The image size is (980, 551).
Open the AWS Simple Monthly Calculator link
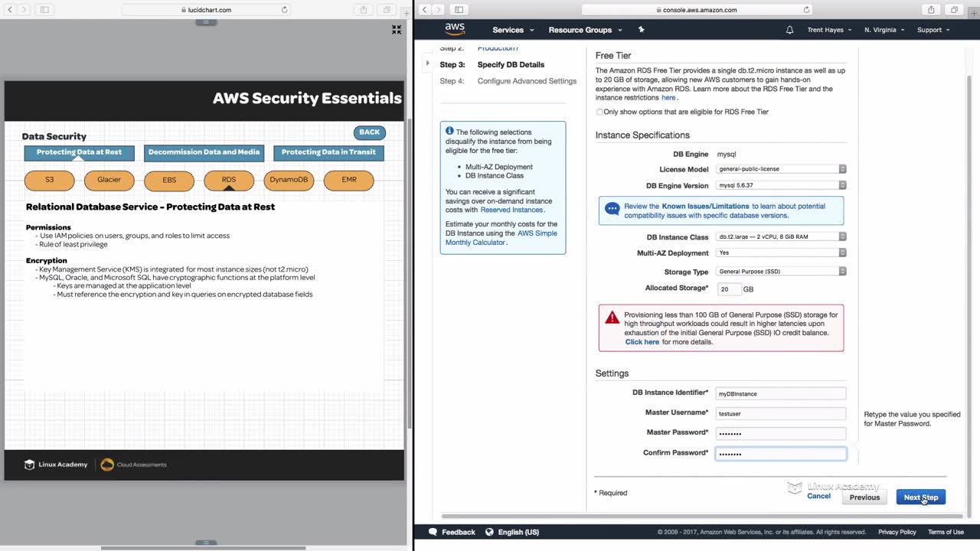pos(501,238)
